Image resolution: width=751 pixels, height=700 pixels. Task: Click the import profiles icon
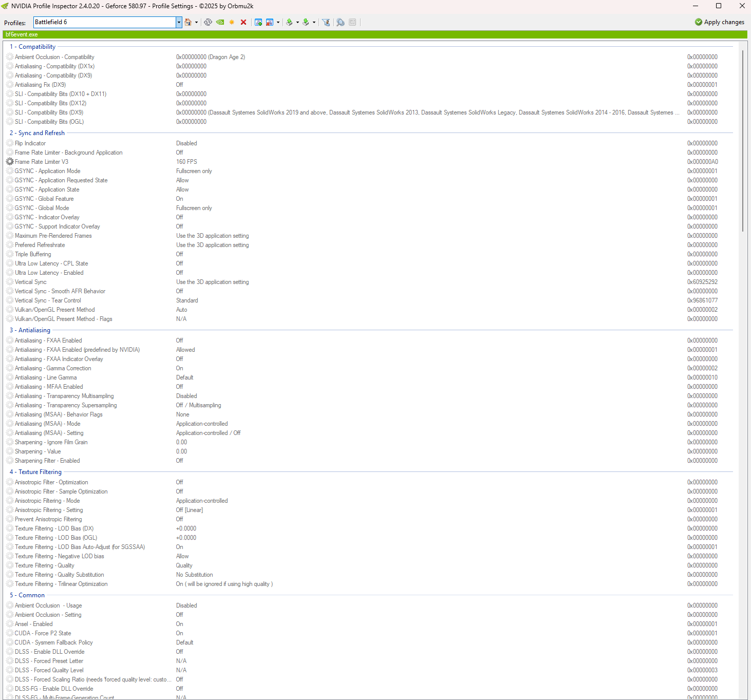pyautogui.click(x=306, y=22)
